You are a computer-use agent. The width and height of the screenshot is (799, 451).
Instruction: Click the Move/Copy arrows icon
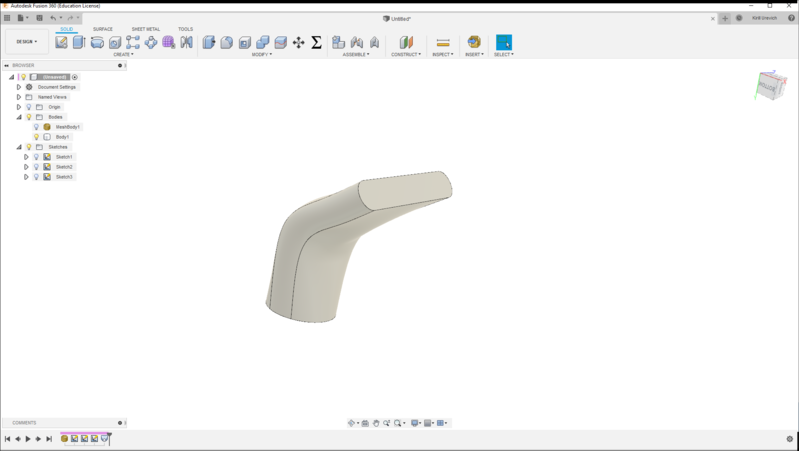[299, 42]
